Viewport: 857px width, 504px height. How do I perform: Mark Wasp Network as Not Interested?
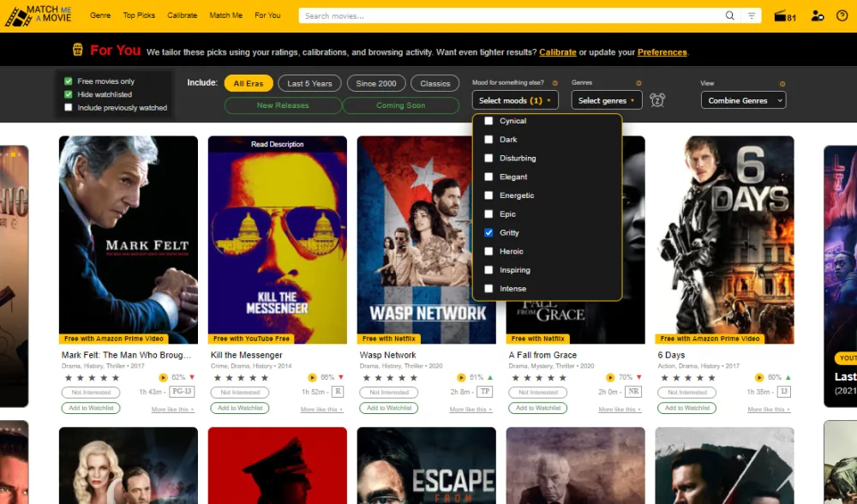tap(388, 393)
